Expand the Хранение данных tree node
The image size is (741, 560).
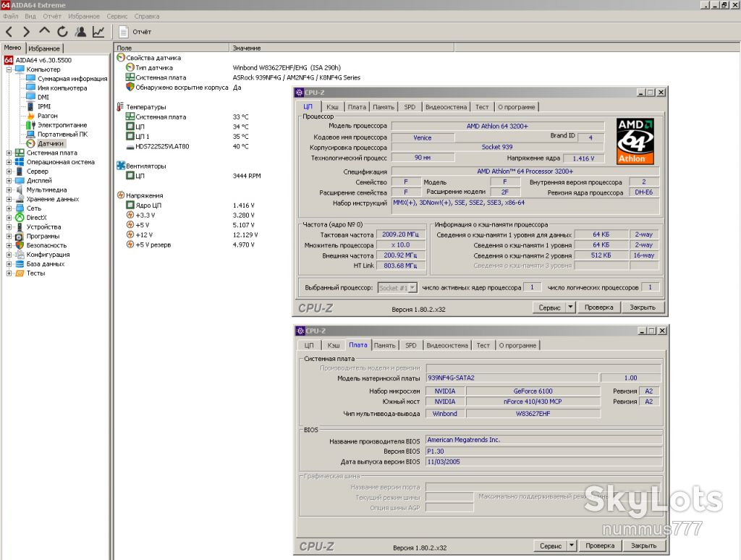[x=9, y=199]
